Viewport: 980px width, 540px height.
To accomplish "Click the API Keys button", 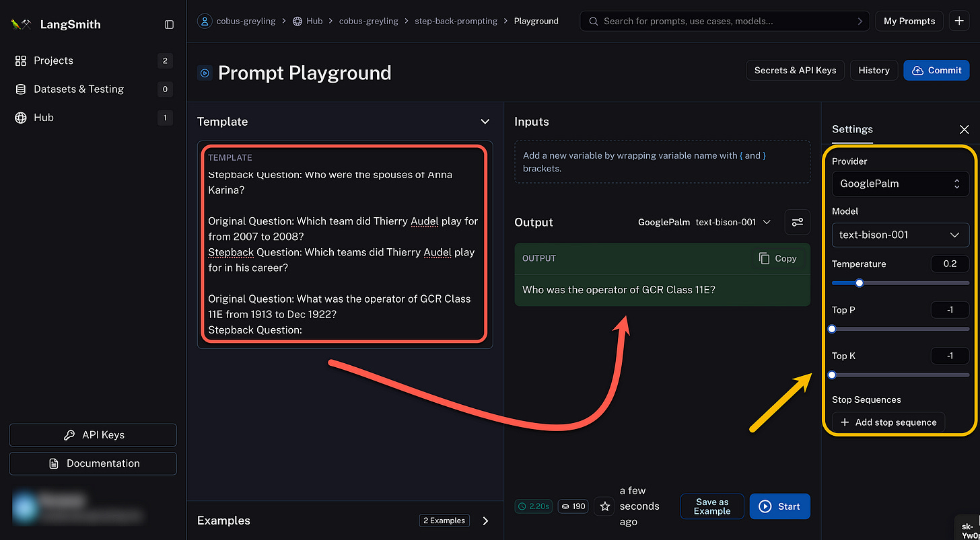I will point(93,435).
